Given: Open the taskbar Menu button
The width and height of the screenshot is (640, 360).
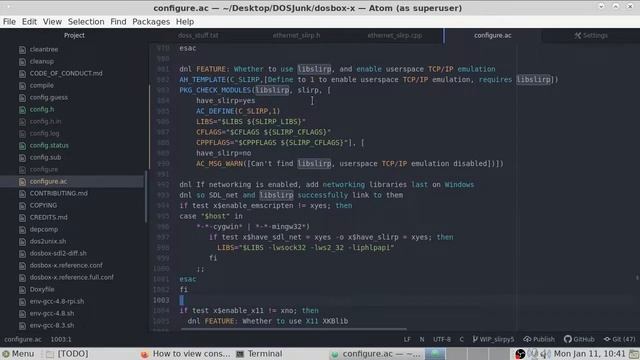Looking at the screenshot, I should 18,354.
